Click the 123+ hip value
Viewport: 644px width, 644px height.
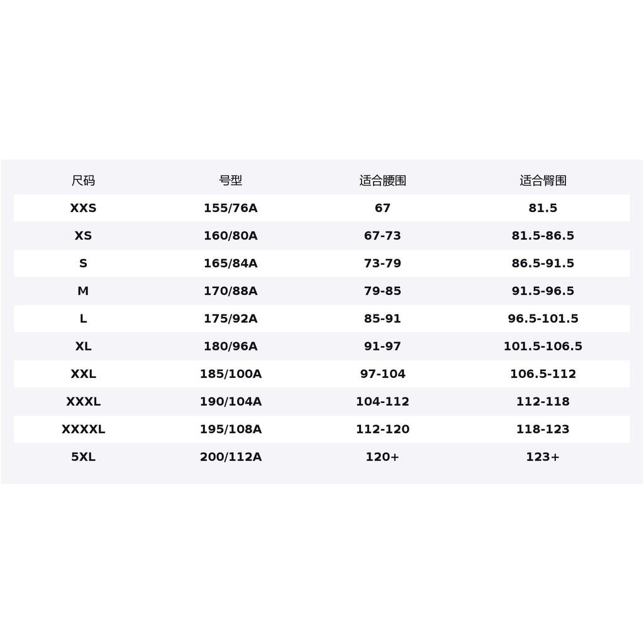pyautogui.click(x=543, y=457)
